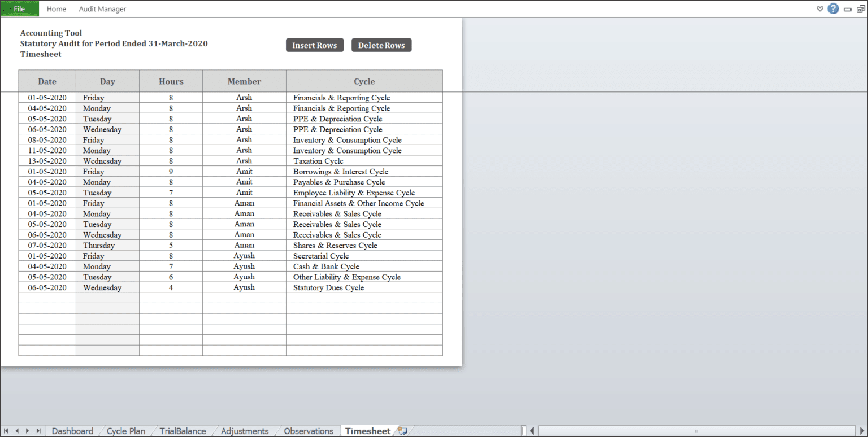Click the left arrow of the horizontal scrollbar
The height and width of the screenshot is (437, 868).
(x=531, y=431)
